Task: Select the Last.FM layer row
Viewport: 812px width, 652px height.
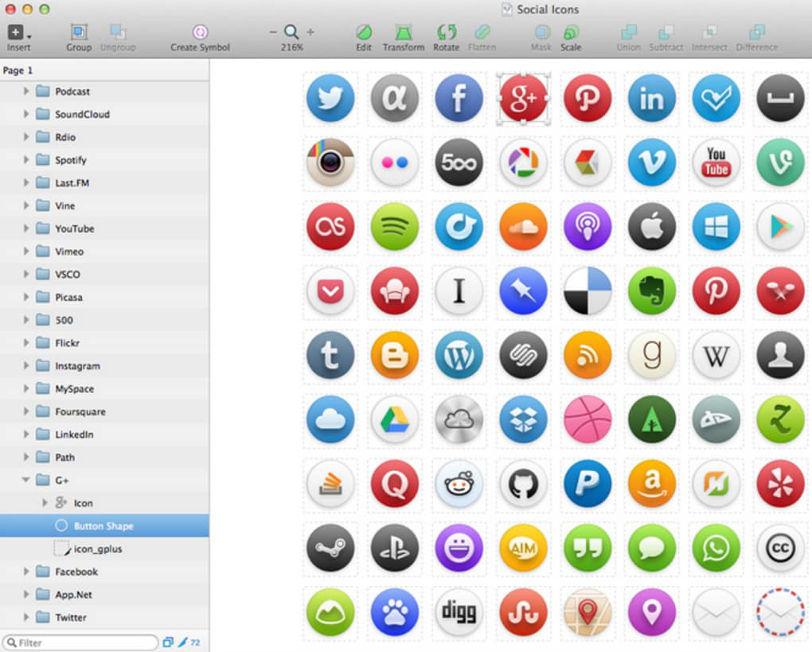Action: pyautogui.click(x=104, y=183)
